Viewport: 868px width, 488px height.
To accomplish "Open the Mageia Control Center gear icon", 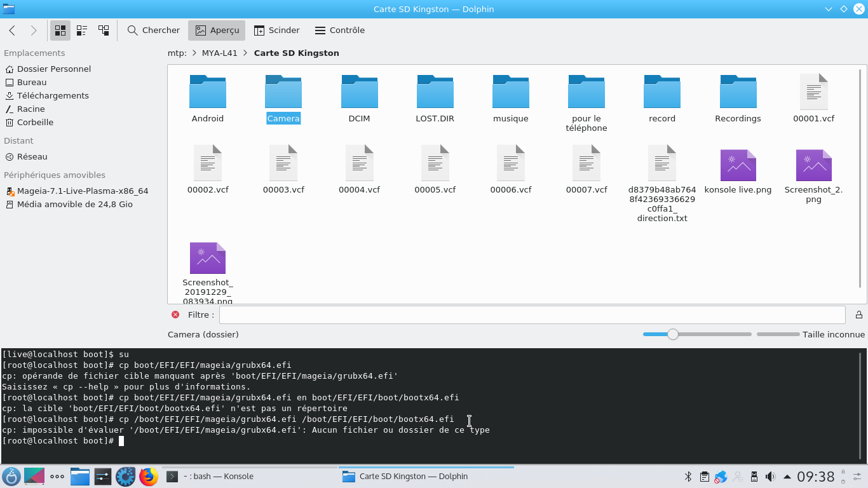I will 125,477.
